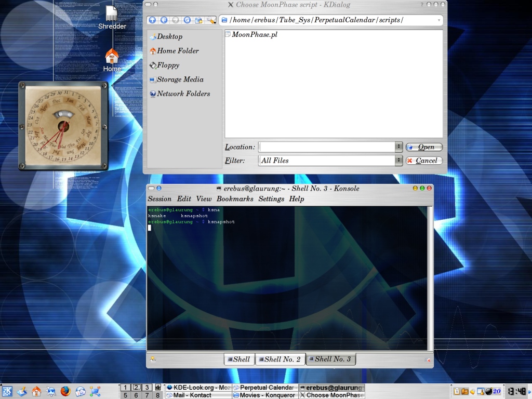This screenshot has width=532, height=399.
Task: Select Floppy in the places sidebar
Action: click(164, 65)
